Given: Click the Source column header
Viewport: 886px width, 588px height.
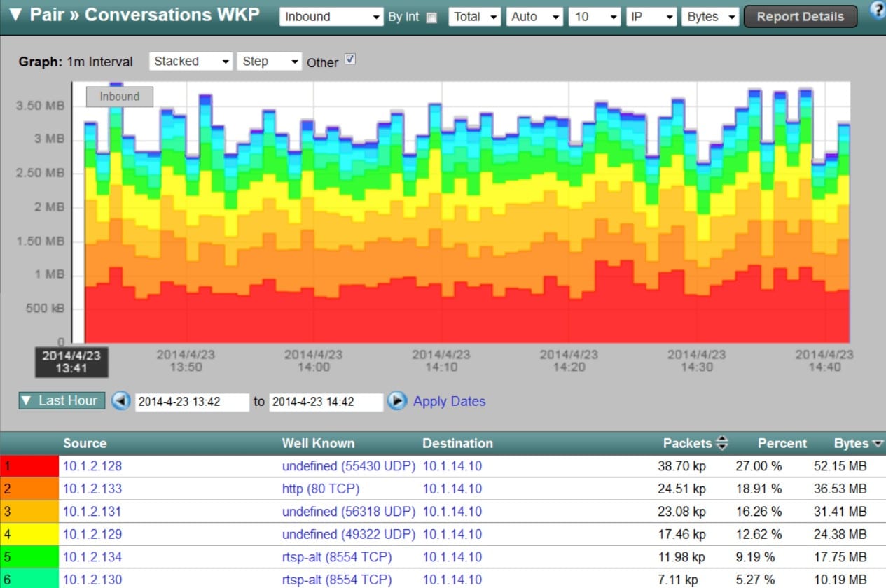Looking at the screenshot, I should (85, 443).
